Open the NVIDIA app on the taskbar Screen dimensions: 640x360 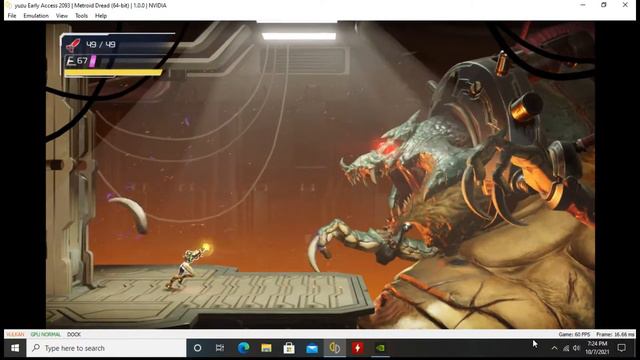[x=380, y=348]
